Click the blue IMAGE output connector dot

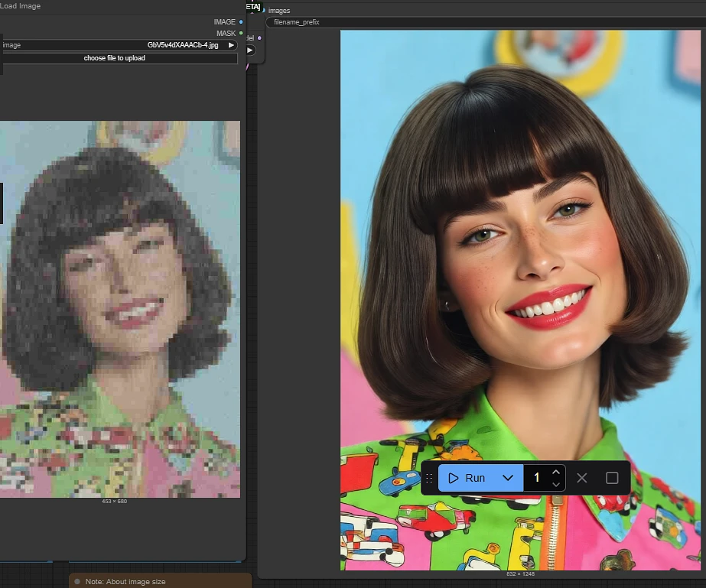(242, 22)
